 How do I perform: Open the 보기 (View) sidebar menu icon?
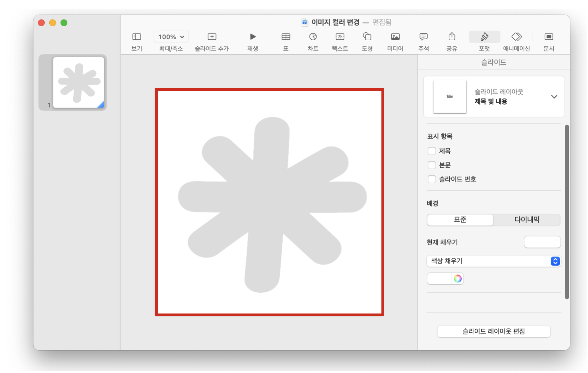click(x=136, y=37)
